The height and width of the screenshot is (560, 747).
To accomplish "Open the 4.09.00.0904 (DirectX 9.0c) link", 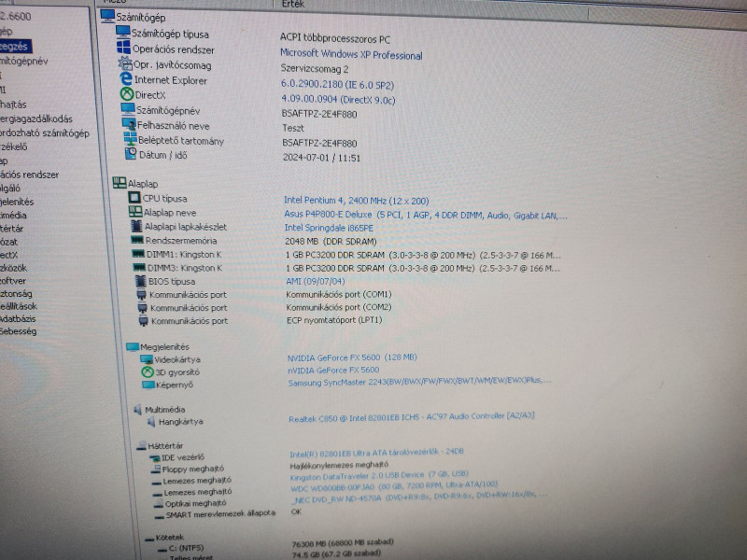I will tap(338, 99).
